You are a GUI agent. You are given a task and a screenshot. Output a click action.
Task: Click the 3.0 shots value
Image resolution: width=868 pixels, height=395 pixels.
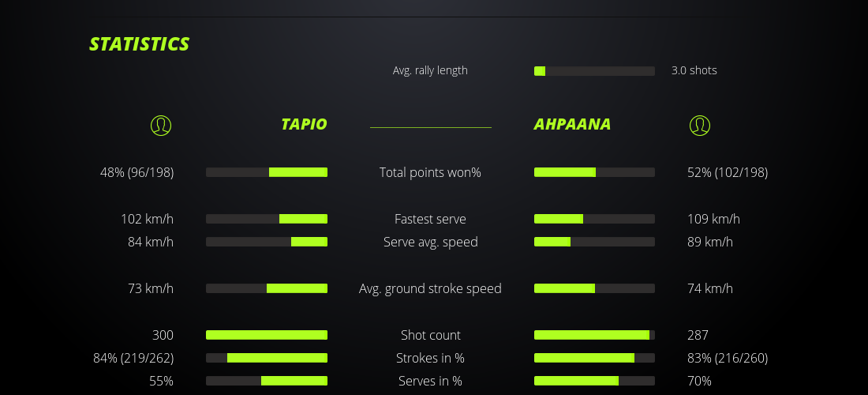point(694,70)
